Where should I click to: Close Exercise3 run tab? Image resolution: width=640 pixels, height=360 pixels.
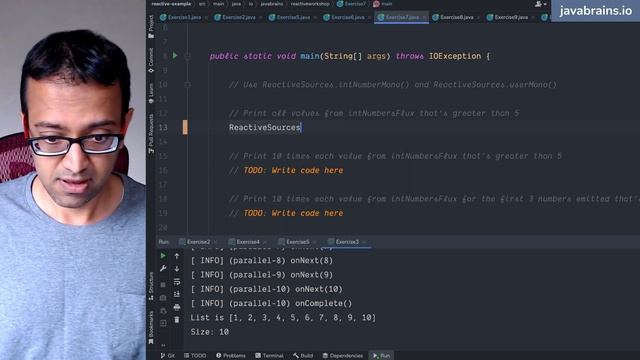coord(364,242)
